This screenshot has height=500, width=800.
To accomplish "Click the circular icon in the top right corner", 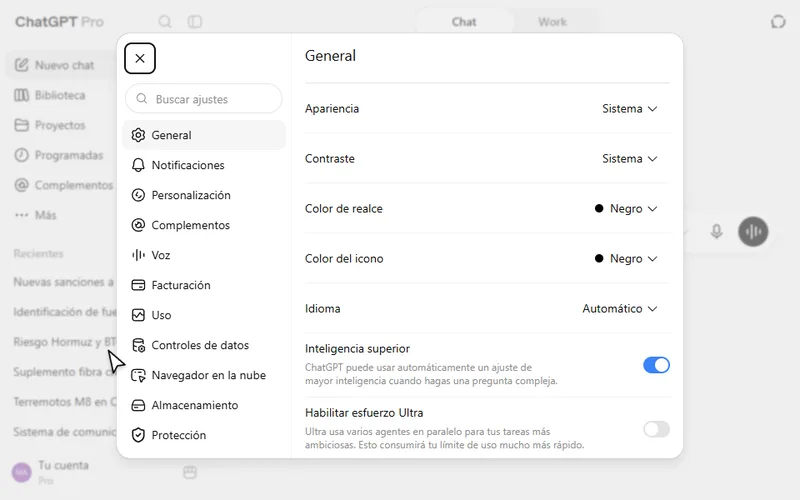I will [778, 21].
